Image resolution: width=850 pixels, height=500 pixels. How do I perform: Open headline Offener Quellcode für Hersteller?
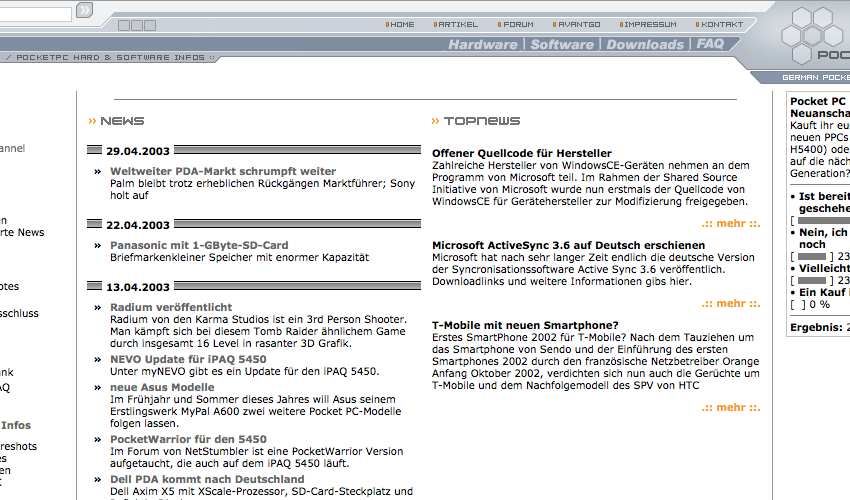coord(521,153)
